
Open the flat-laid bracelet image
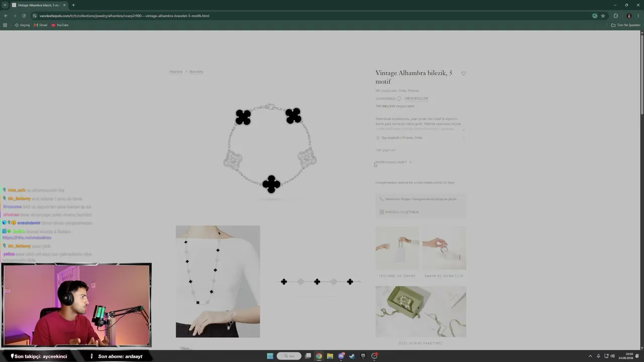point(317,282)
